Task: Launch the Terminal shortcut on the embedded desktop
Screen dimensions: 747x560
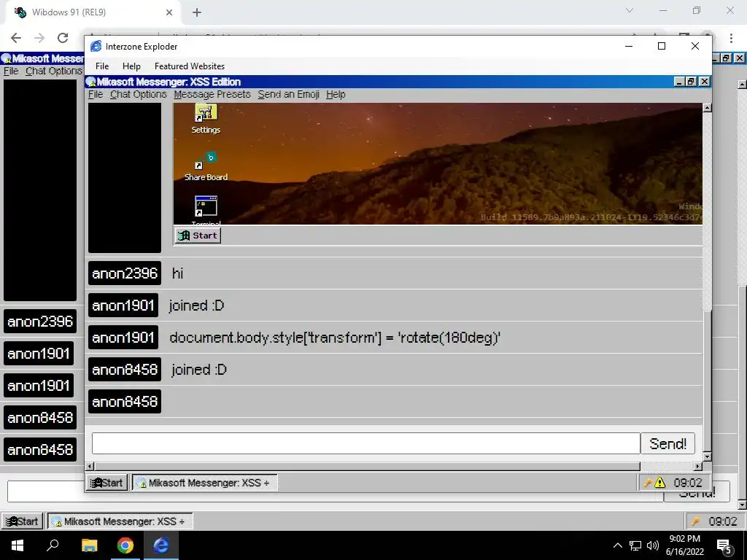Action: [206, 210]
